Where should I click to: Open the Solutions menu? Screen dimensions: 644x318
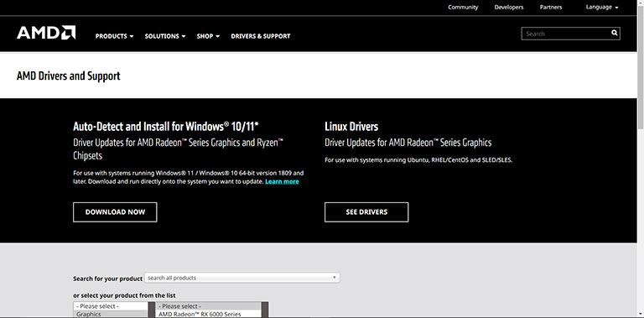coord(165,36)
